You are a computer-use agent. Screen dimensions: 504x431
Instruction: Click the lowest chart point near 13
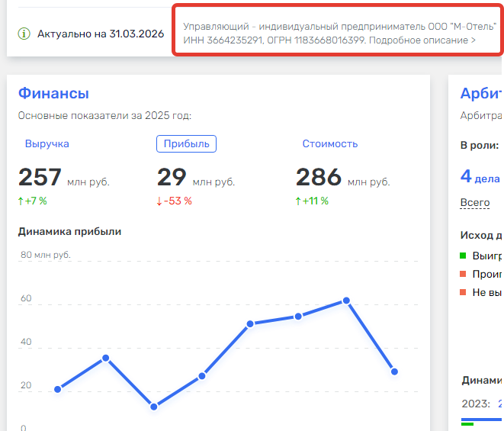(x=154, y=407)
